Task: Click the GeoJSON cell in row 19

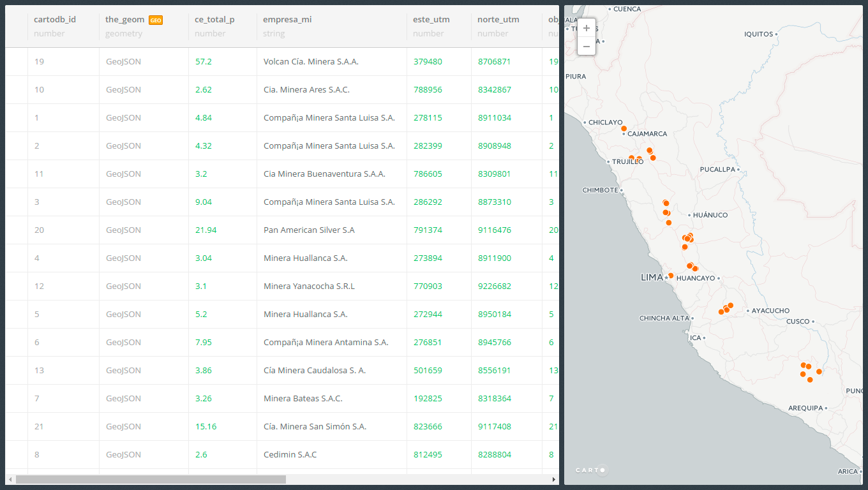Action: (124, 62)
